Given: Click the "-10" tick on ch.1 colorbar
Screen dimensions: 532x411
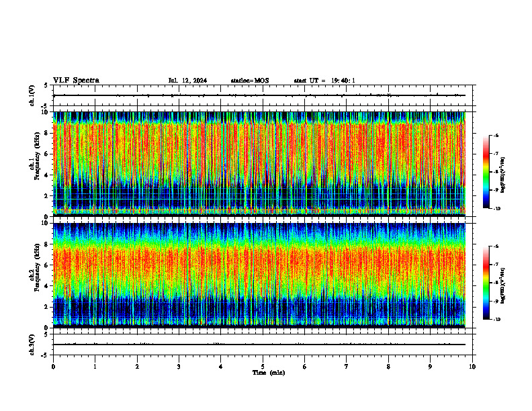Looking at the screenshot, I should [497, 209].
